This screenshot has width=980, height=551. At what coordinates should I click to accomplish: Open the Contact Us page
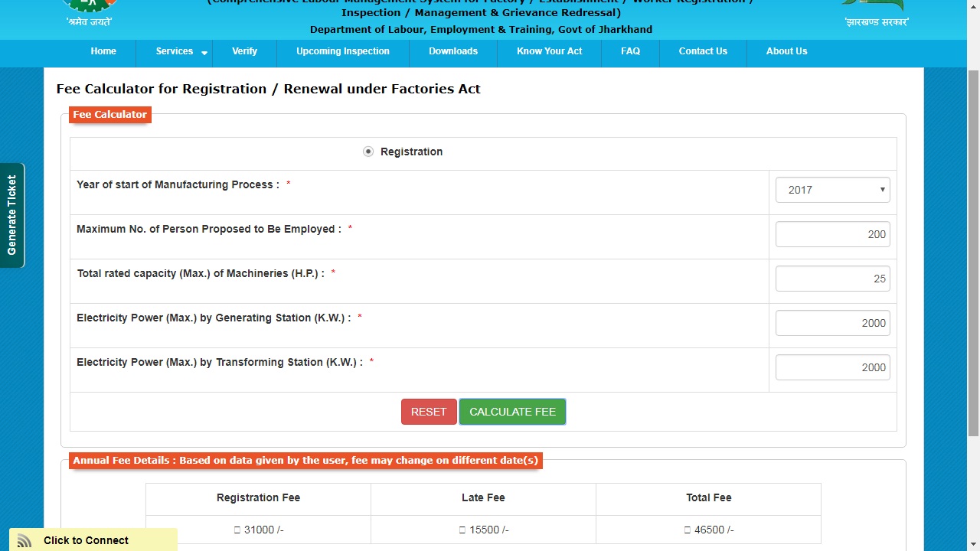pyautogui.click(x=702, y=51)
